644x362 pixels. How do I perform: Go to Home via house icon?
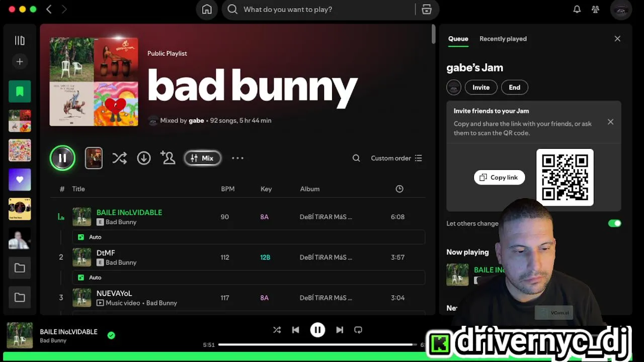pyautogui.click(x=207, y=9)
